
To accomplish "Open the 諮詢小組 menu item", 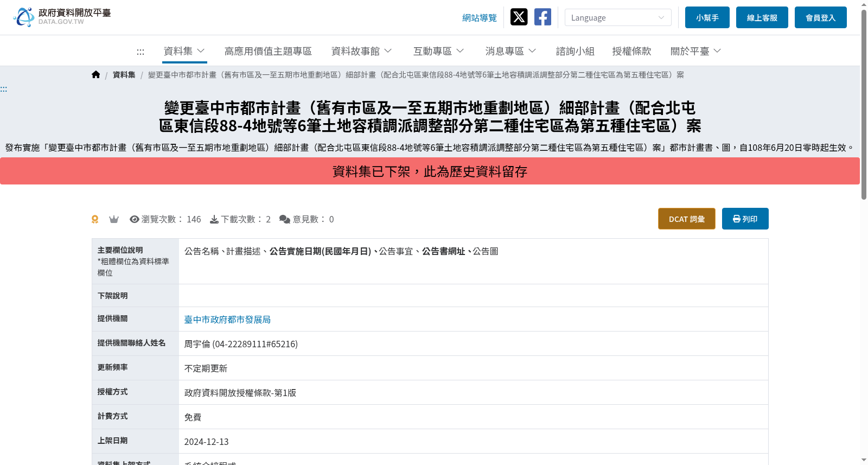I will click(575, 51).
